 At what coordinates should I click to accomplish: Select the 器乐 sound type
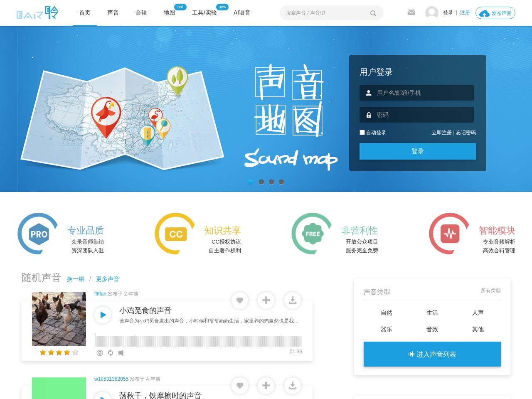pos(387,329)
